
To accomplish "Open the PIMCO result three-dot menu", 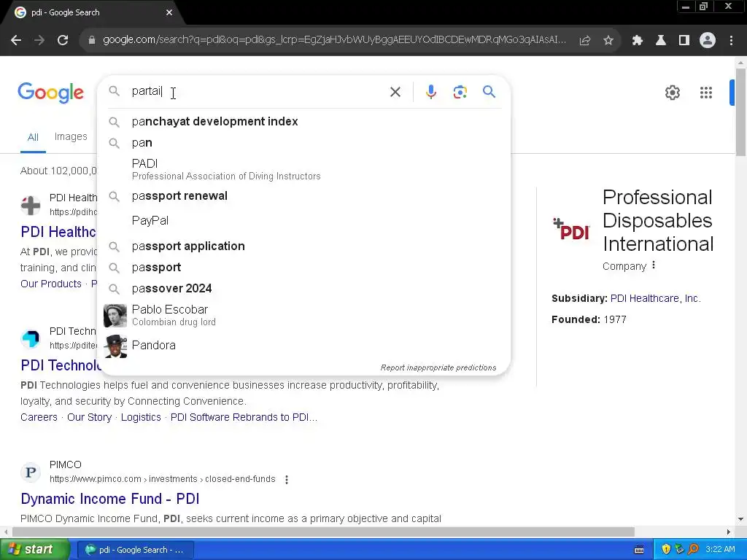I will [286, 480].
